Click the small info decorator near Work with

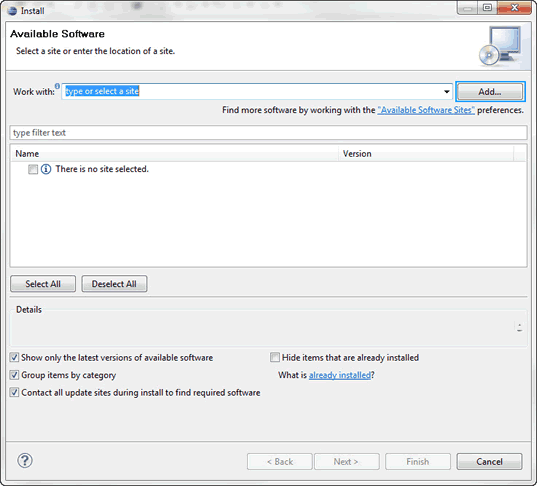tap(57, 86)
